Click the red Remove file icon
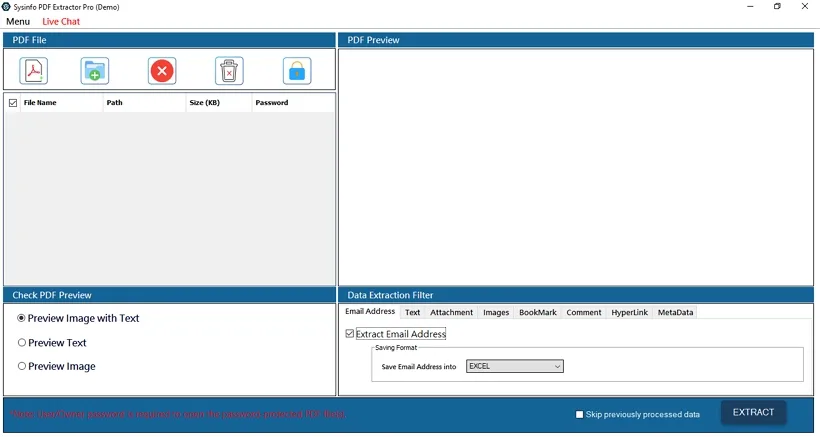This screenshot has width=820, height=437. [162, 71]
